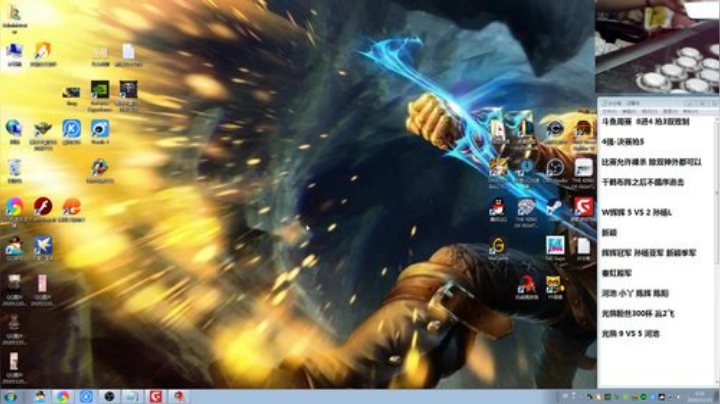
Task: Open the YY voice shortcut icon
Action: pyautogui.click(x=555, y=285)
